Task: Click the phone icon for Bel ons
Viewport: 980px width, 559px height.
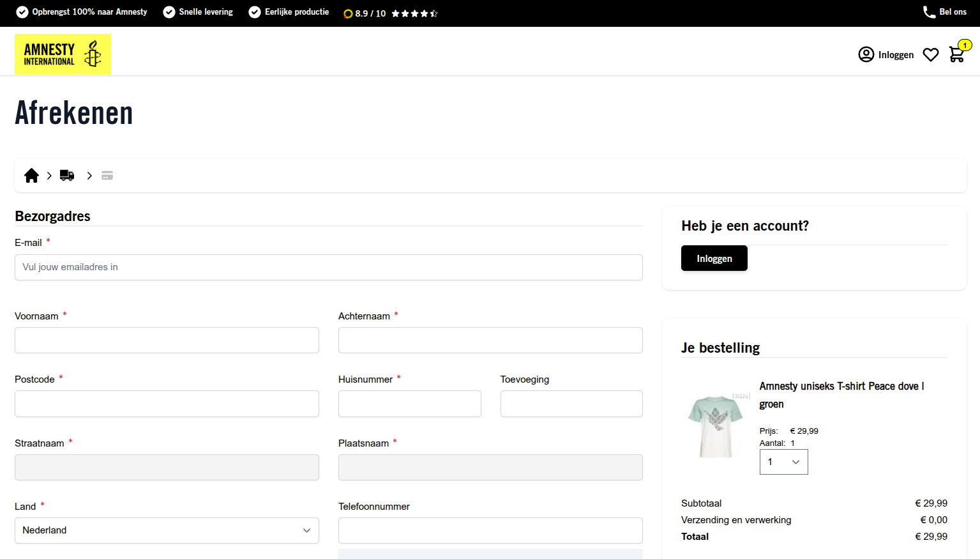Action: point(929,12)
